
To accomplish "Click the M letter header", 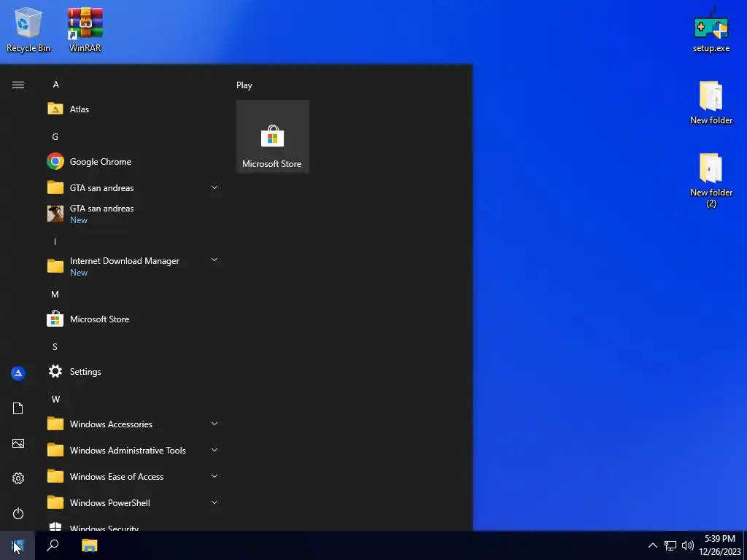I will (x=55, y=295).
